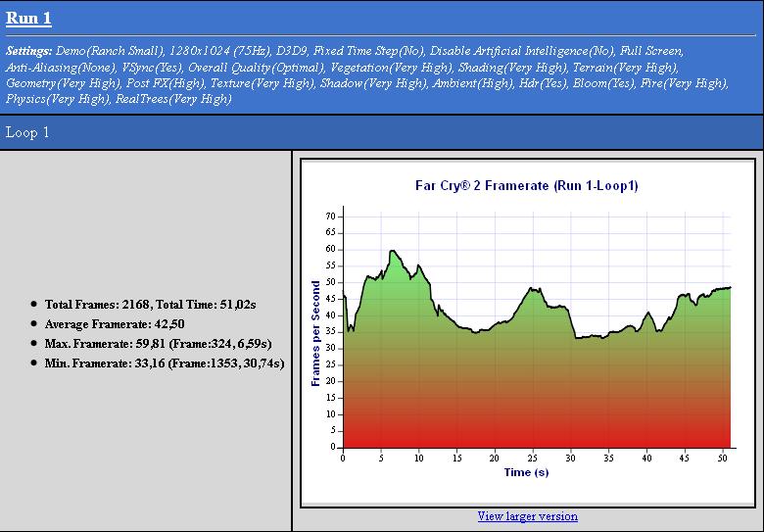Click 'Disable Artificial Intelligence(No)' setting text
The height and width of the screenshot is (532, 764).
pos(521,51)
